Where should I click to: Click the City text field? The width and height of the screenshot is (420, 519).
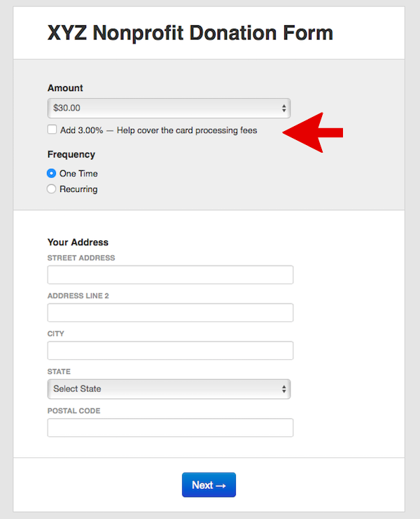click(x=170, y=350)
